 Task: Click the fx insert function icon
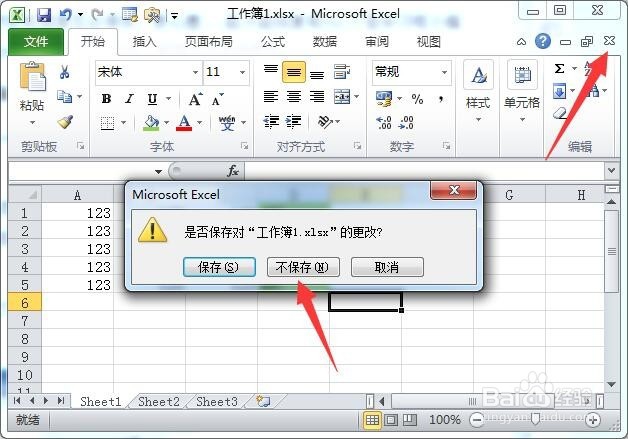pos(233,171)
